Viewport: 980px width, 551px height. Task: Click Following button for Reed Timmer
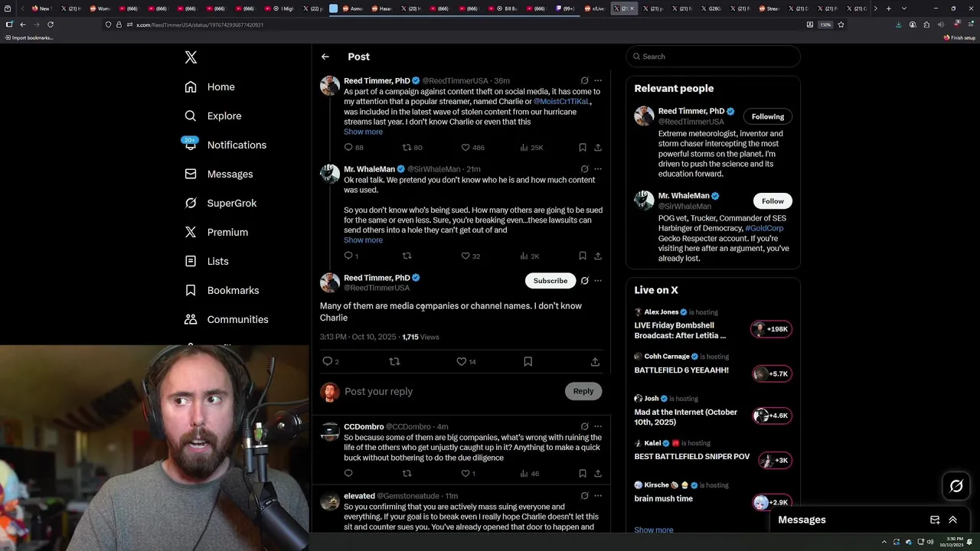(768, 116)
